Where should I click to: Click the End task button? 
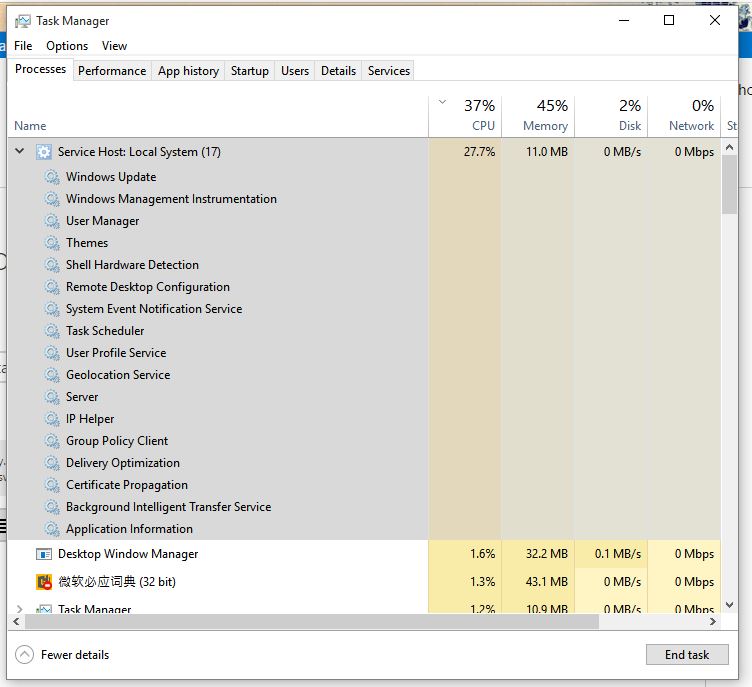point(687,655)
